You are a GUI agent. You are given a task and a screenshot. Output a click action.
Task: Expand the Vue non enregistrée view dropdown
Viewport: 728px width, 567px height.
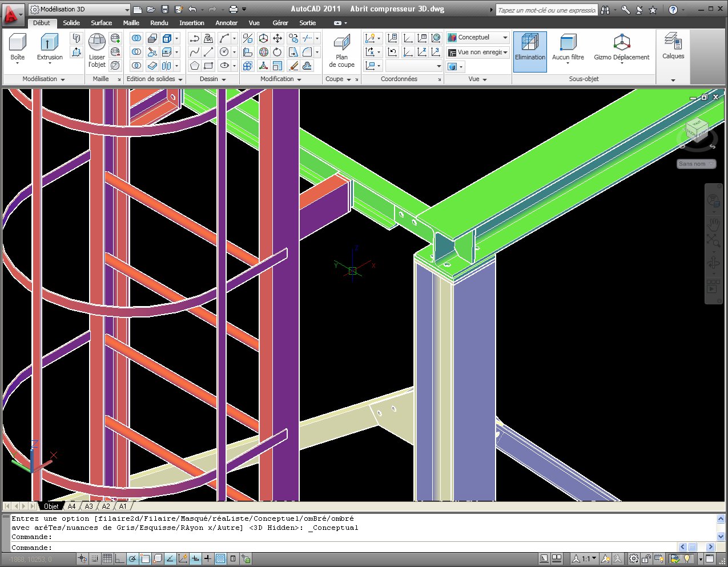point(478,52)
